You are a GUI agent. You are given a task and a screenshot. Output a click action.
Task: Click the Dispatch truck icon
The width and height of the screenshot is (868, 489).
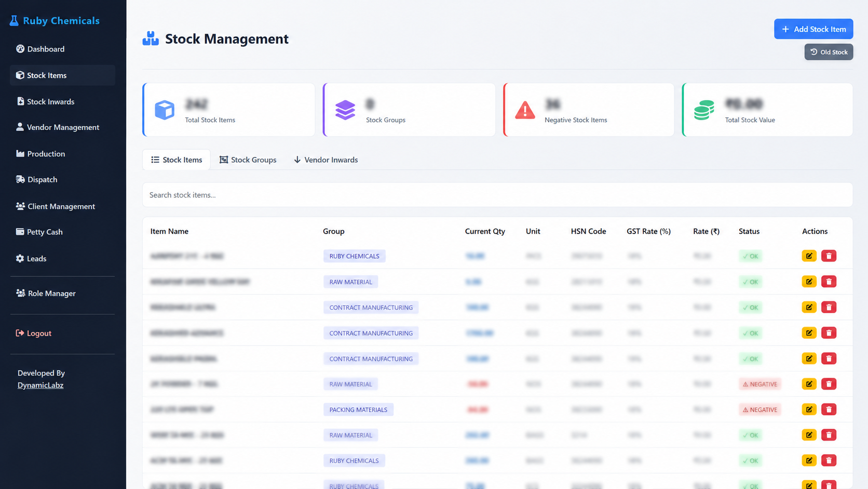[x=20, y=179]
